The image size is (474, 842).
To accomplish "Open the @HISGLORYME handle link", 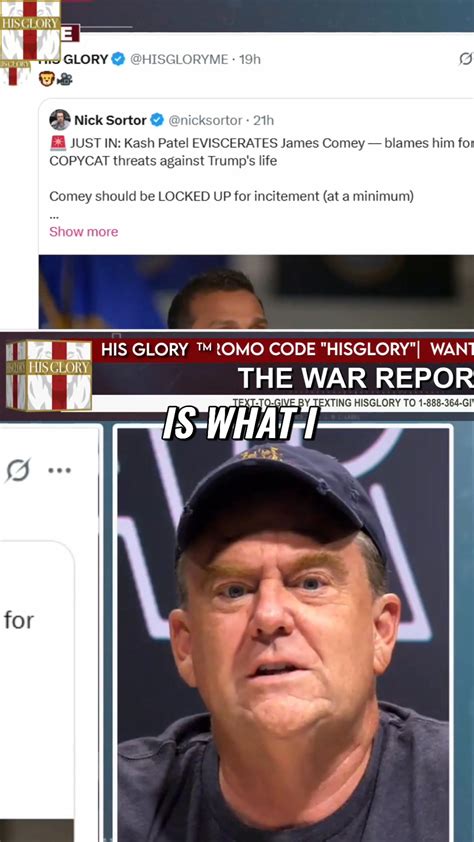I will click(x=179, y=59).
